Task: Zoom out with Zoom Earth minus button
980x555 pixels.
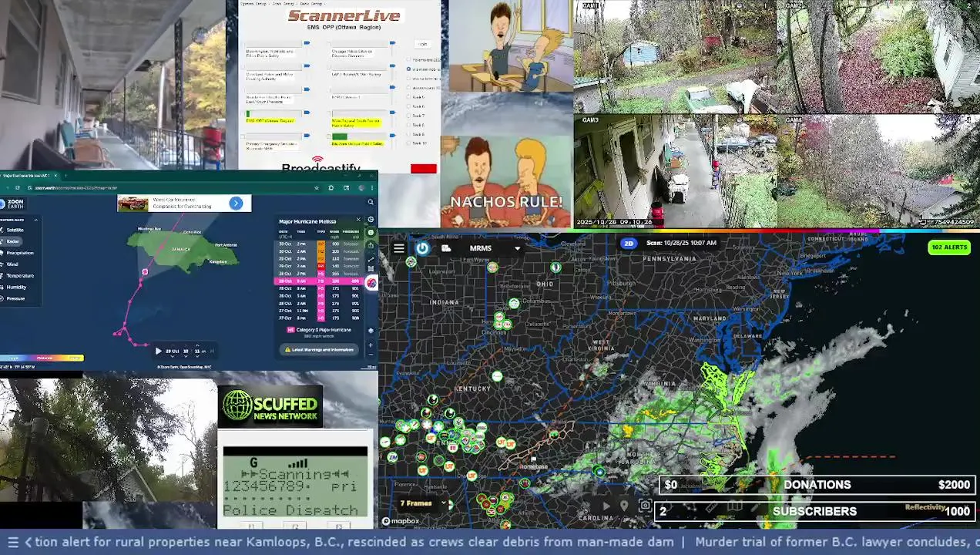Action: pyautogui.click(x=371, y=354)
